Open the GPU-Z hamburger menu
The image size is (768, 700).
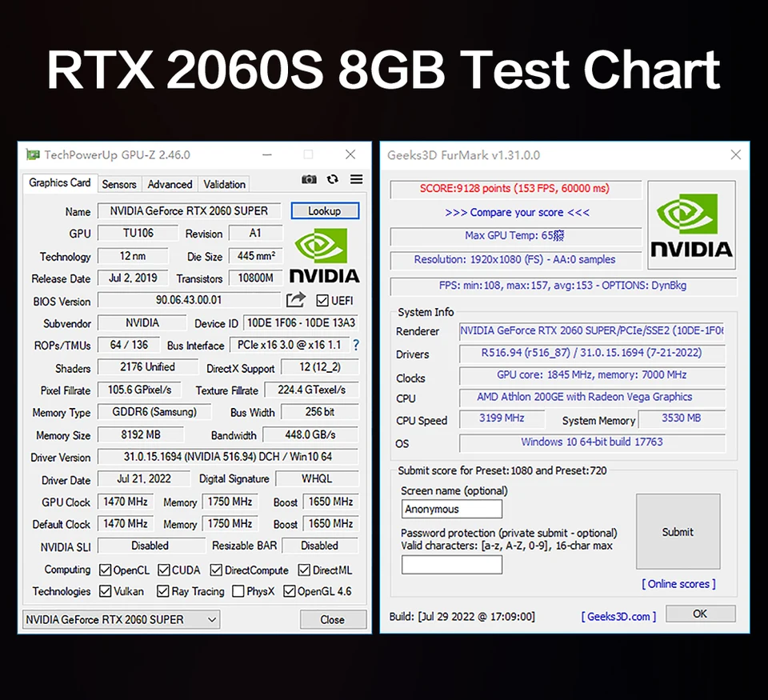point(357,179)
